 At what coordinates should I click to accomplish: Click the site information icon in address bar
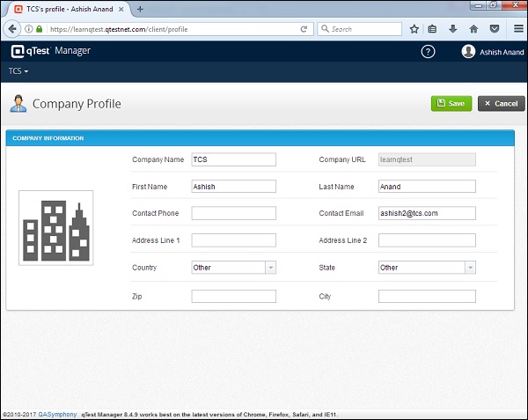[29, 29]
